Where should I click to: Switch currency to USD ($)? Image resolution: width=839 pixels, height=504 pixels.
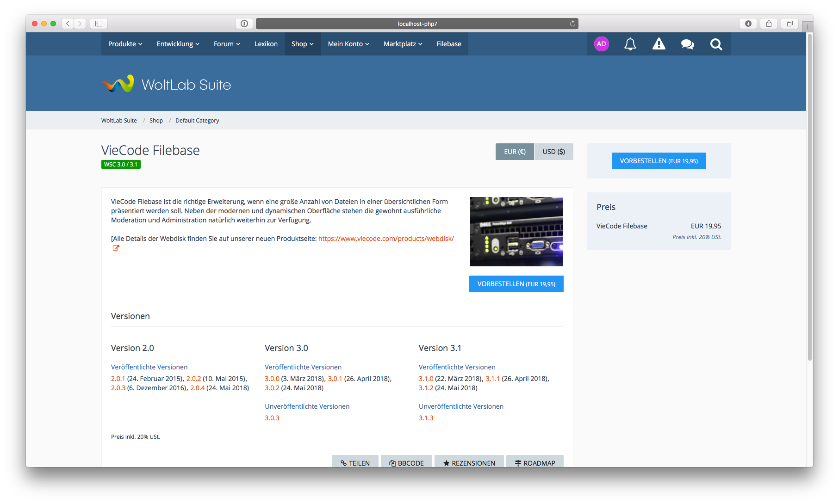click(x=553, y=152)
